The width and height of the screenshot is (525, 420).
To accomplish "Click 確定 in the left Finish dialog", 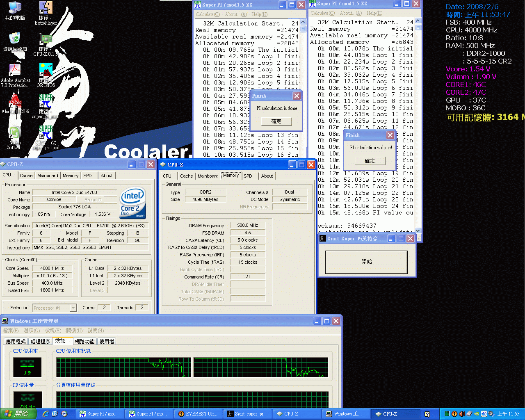I will click(x=276, y=121).
